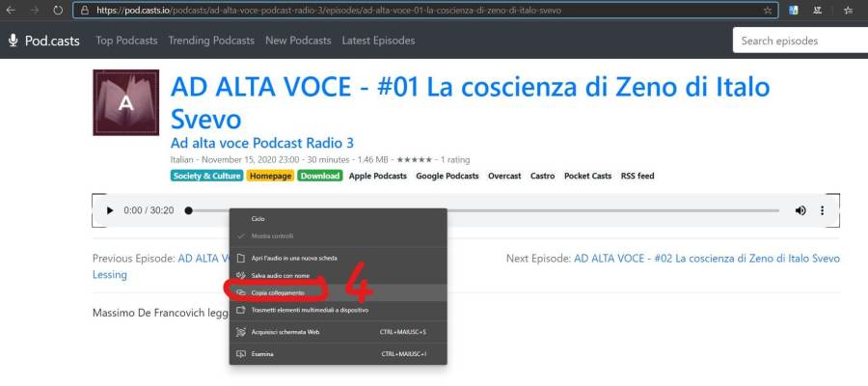Click the audio progress seek bar
Screen dimensions: 868x386
(482, 210)
